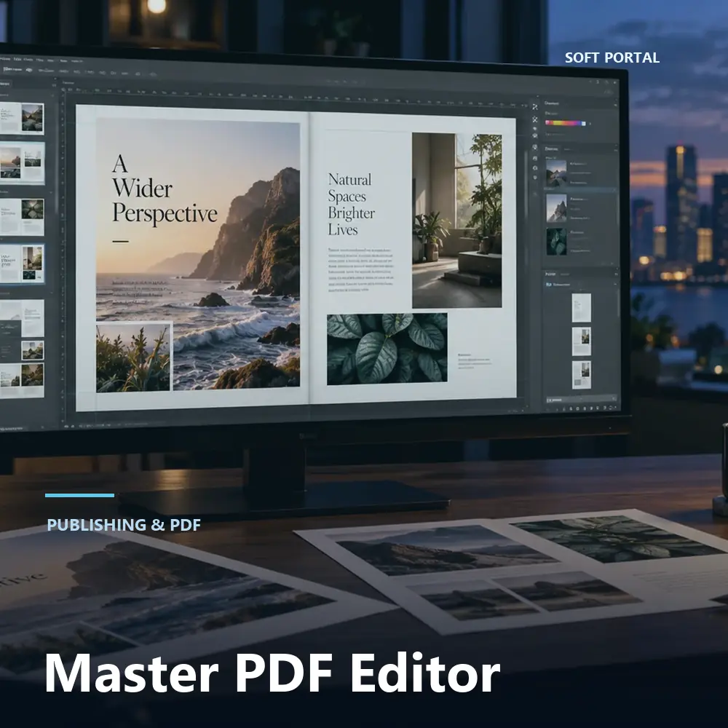Image resolution: width=728 pixels, height=728 pixels.
Task: Select the coastal cliff thumbnail in right panel list
Action: point(556,173)
